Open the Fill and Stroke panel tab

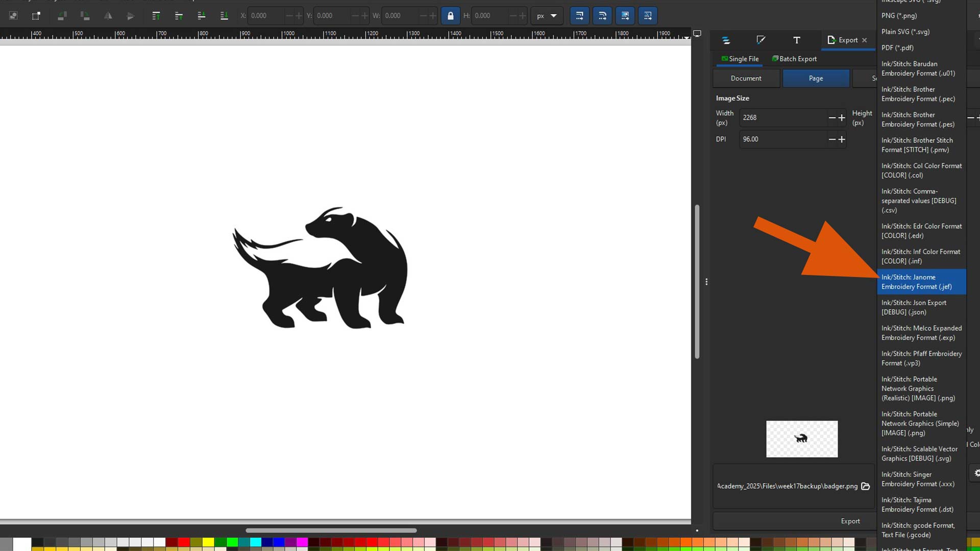pyautogui.click(x=761, y=40)
